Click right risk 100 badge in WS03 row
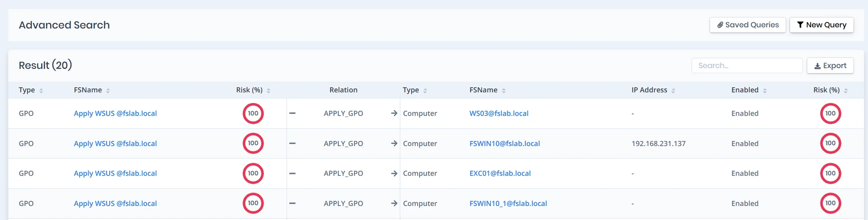The image size is (868, 220). coord(830,113)
